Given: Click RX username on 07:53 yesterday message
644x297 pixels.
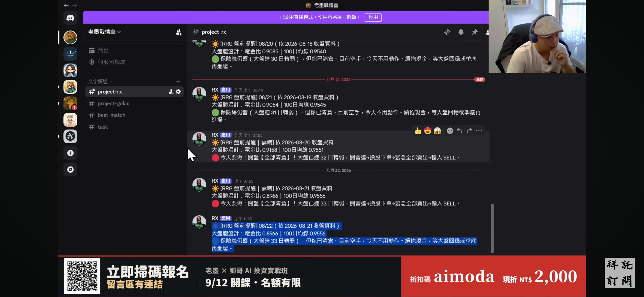Looking at the screenshot, I should [x=215, y=135].
